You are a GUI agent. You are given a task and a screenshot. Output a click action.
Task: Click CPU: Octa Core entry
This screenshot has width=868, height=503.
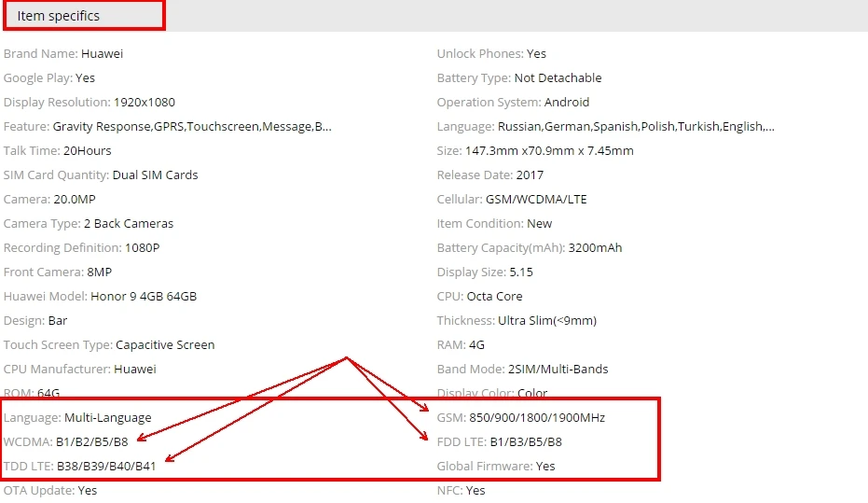click(x=480, y=297)
